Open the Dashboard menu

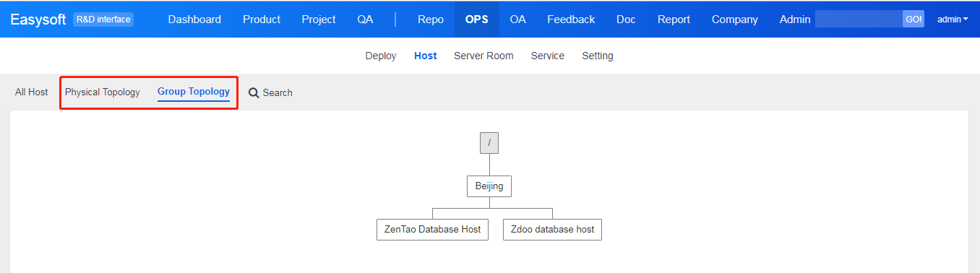tap(194, 19)
